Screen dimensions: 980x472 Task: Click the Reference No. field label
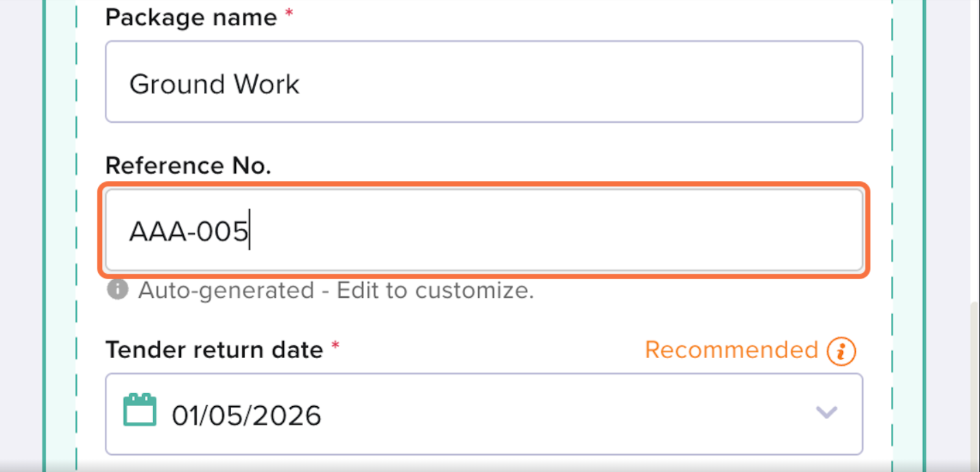pyautogui.click(x=188, y=165)
